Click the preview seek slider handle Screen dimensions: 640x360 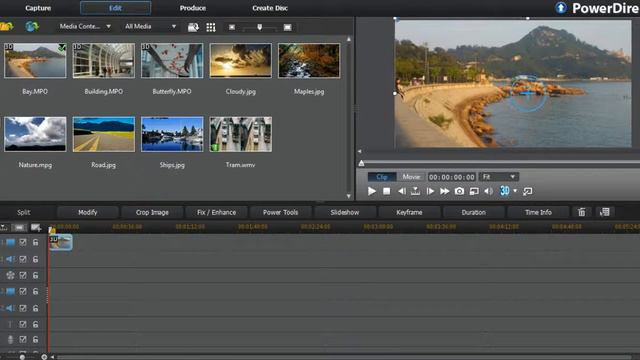click(x=361, y=163)
